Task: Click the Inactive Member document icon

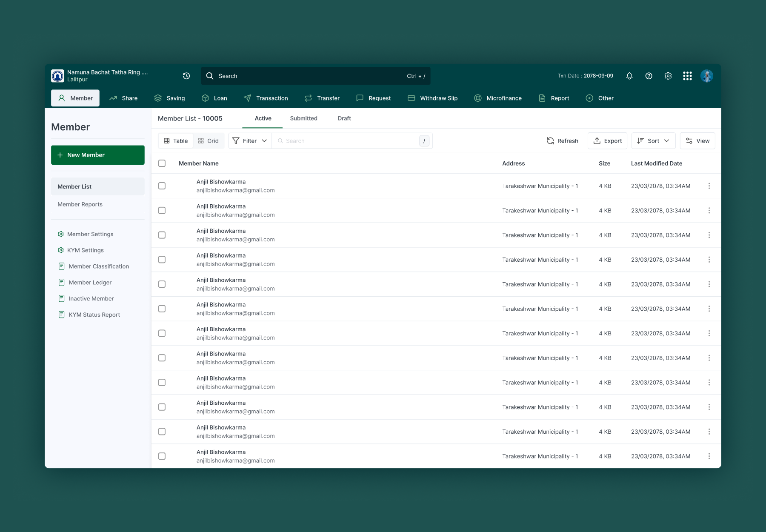Action: [x=61, y=299]
